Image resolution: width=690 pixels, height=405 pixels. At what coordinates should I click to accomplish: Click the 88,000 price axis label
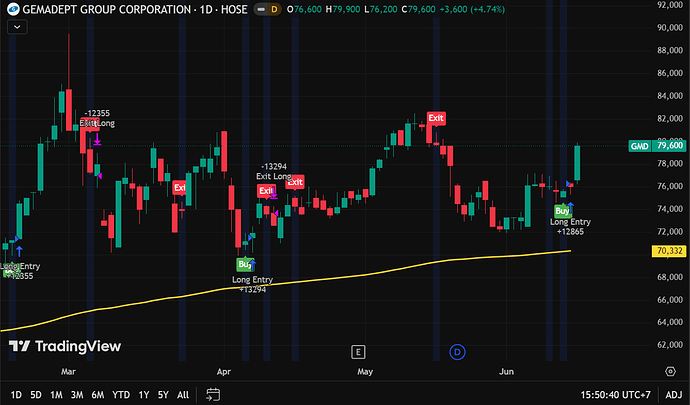[670, 50]
